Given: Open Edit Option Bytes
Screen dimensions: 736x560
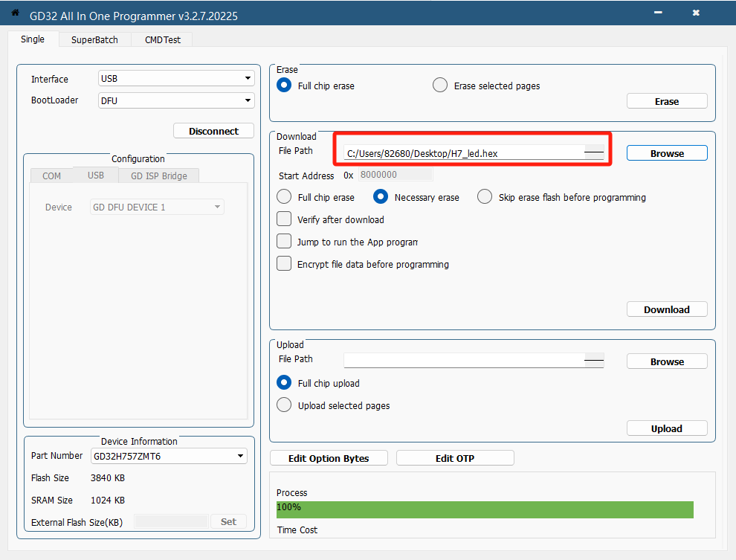Looking at the screenshot, I should 329,458.
